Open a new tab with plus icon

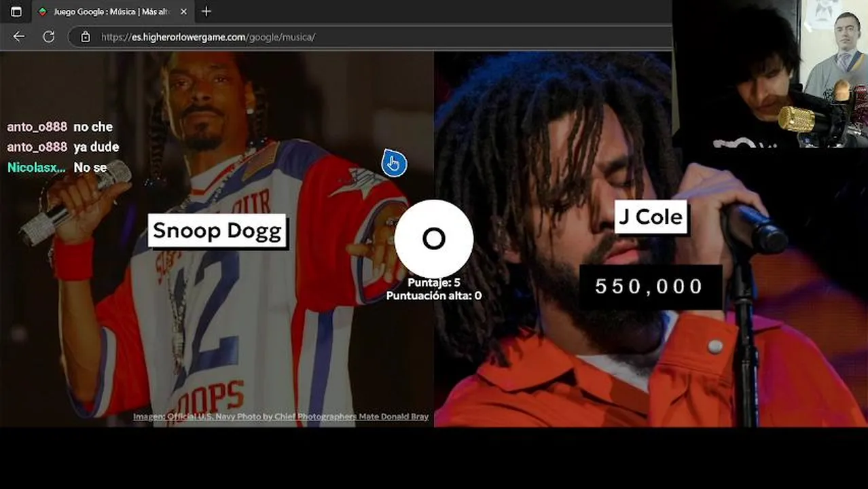point(206,12)
